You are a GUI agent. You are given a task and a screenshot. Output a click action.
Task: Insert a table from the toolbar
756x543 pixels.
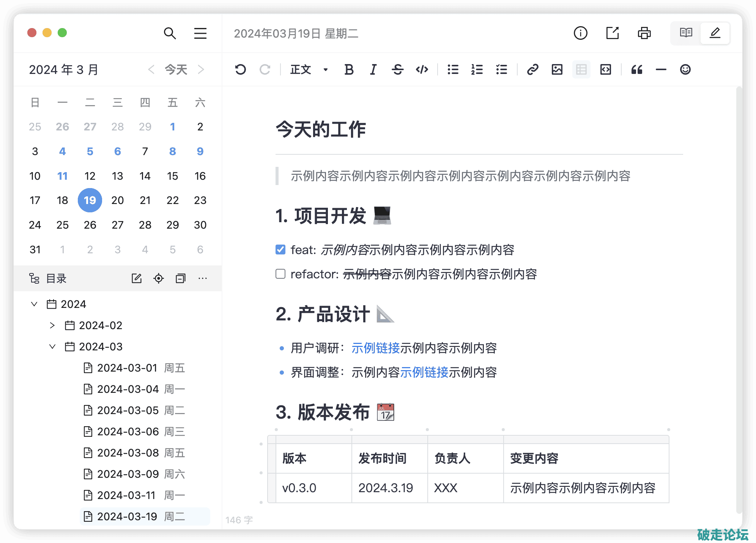pos(581,69)
